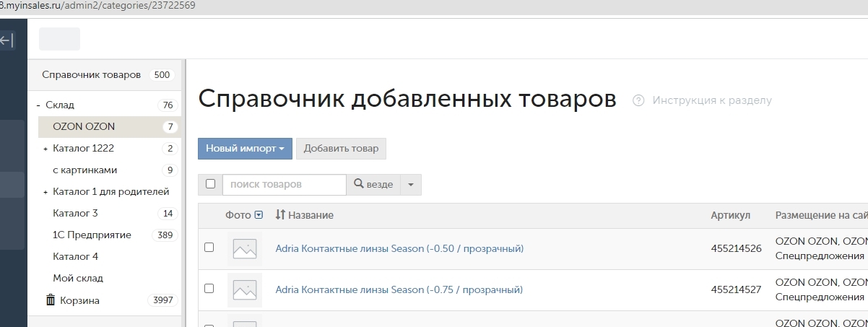Expand the Каталог 1222 tree node
Viewport: 868px width, 327px height.
(x=45, y=149)
